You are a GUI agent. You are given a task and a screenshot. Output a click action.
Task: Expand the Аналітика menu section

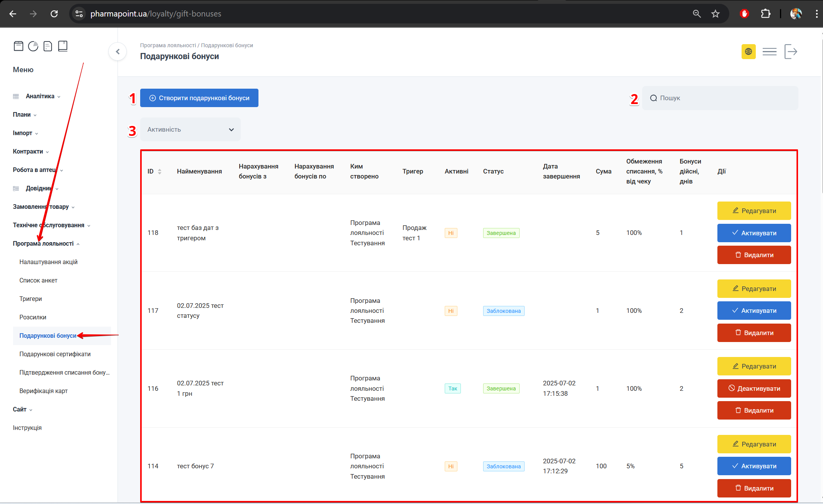click(40, 96)
